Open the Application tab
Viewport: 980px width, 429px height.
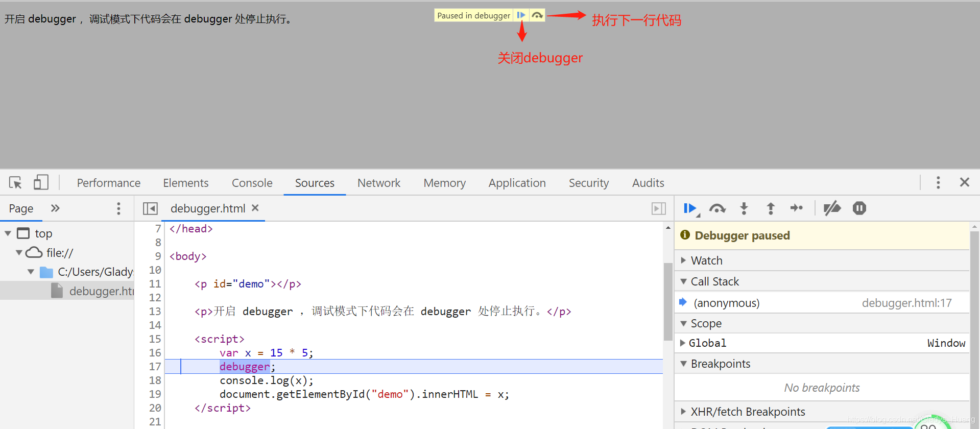pyautogui.click(x=517, y=183)
